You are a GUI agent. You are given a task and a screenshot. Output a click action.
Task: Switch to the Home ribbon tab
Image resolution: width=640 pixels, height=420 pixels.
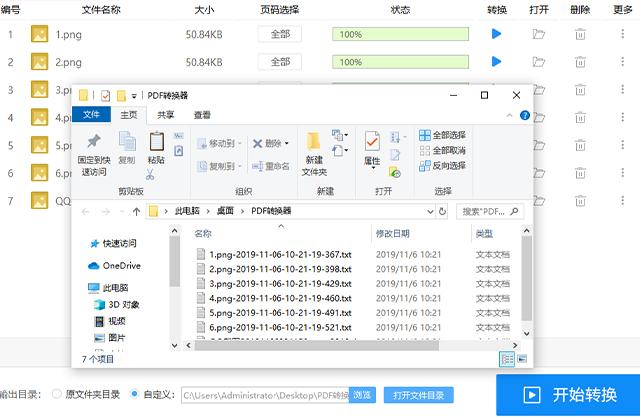point(129,115)
